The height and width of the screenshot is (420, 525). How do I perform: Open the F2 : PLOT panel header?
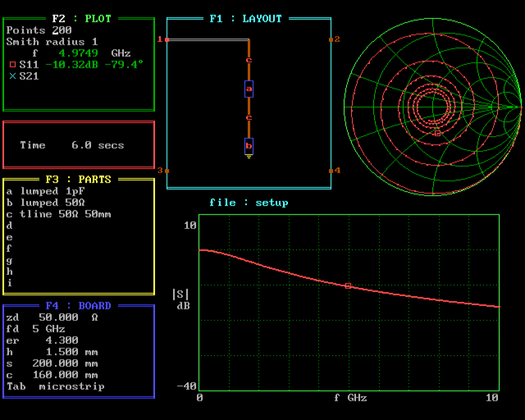click(x=82, y=19)
